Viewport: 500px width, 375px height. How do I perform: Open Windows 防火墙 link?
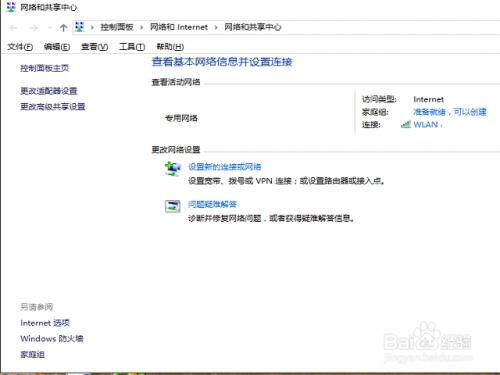[52, 339]
